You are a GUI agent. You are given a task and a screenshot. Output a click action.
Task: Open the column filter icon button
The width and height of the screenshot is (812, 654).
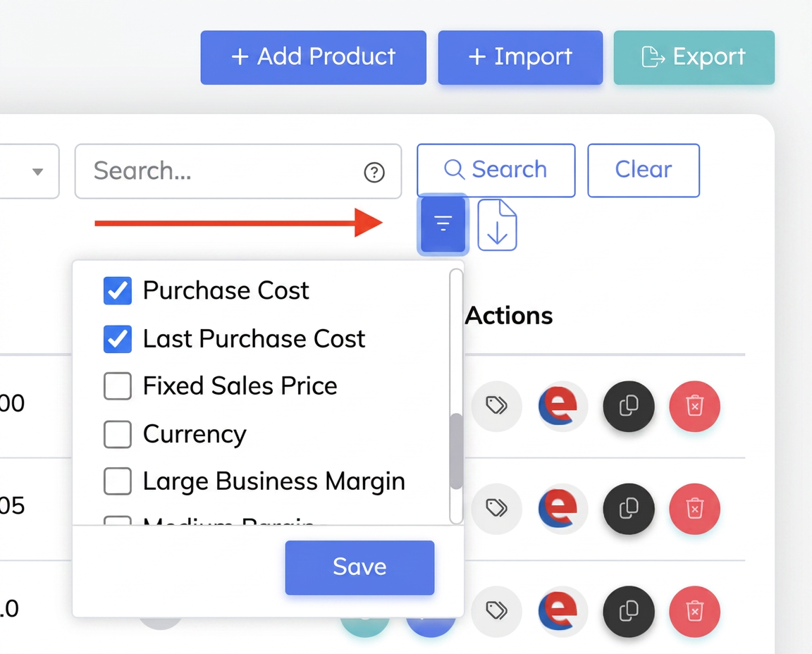click(443, 224)
